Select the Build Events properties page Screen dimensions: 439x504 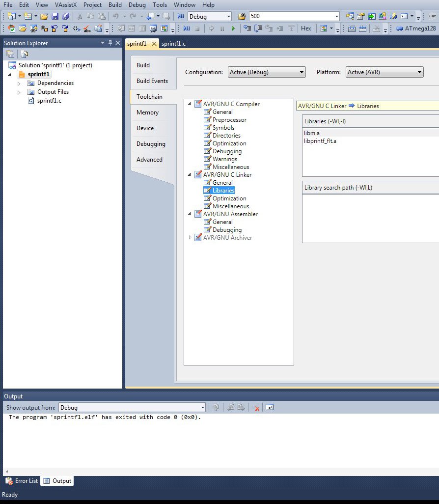[x=152, y=81]
